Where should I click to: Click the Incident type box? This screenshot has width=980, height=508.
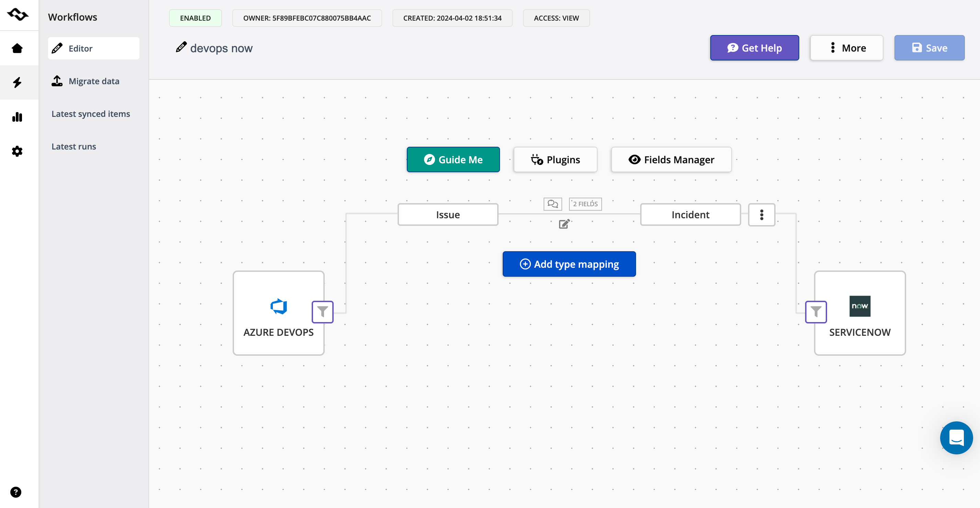pyautogui.click(x=690, y=214)
